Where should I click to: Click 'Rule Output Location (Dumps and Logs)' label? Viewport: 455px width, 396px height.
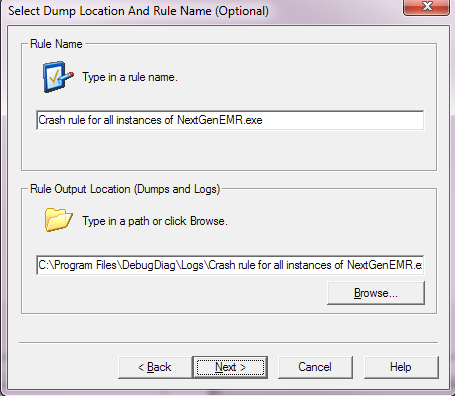click(125, 189)
